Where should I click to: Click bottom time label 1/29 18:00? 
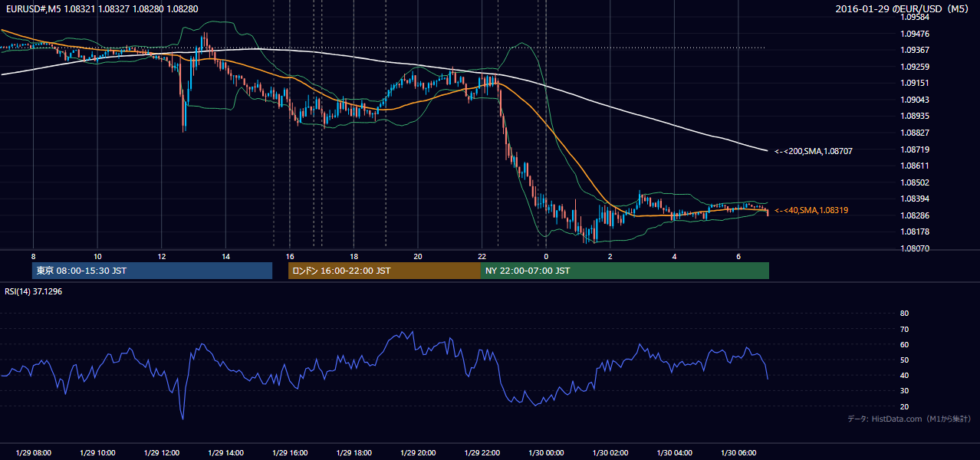pyautogui.click(x=354, y=453)
